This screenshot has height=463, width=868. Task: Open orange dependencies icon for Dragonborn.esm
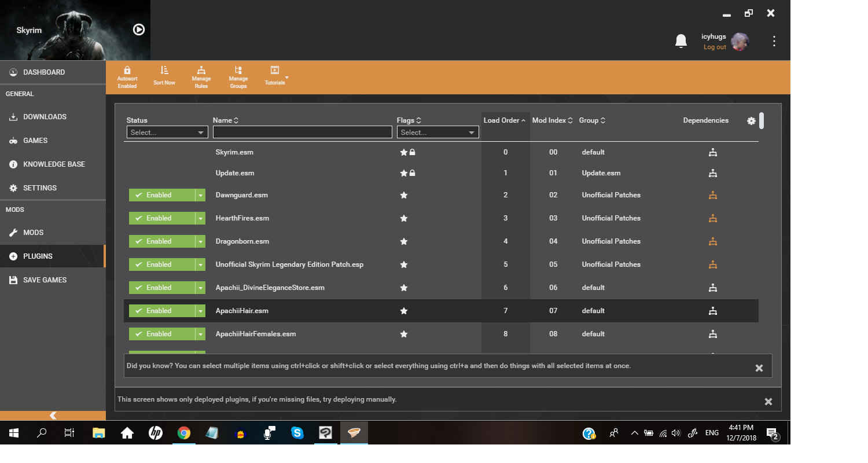[713, 241]
